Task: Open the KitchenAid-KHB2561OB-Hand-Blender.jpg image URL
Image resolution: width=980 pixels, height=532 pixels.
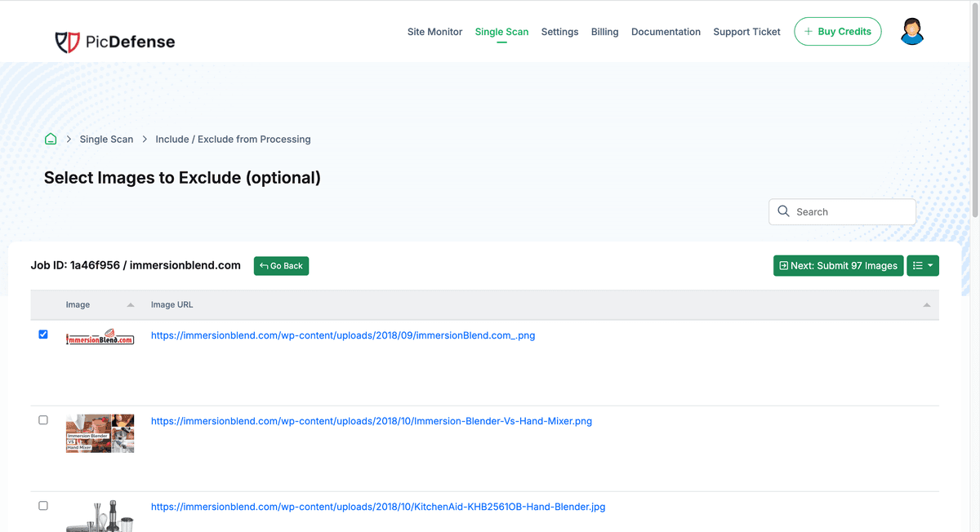Action: pos(378,507)
